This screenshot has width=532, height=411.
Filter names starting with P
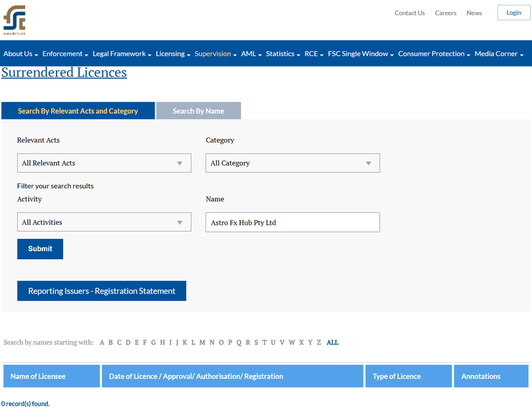tap(230, 342)
